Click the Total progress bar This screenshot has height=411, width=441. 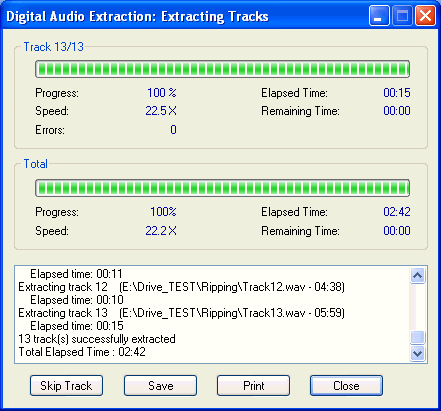tap(222, 188)
